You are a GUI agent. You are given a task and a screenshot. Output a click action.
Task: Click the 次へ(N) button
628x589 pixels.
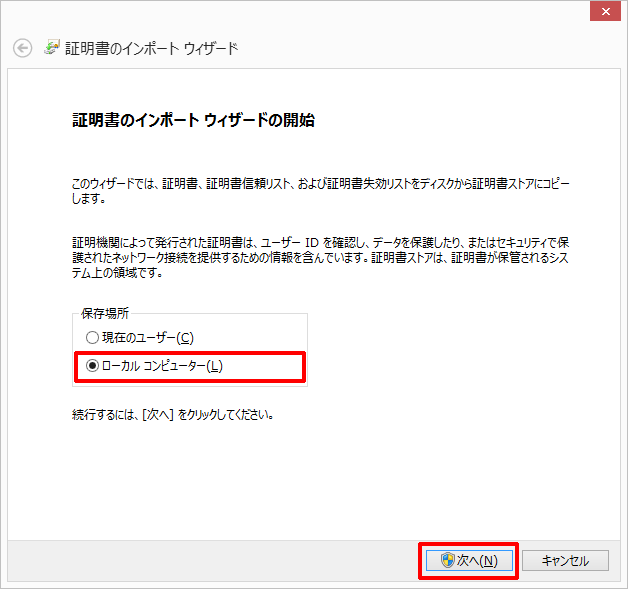tap(469, 561)
